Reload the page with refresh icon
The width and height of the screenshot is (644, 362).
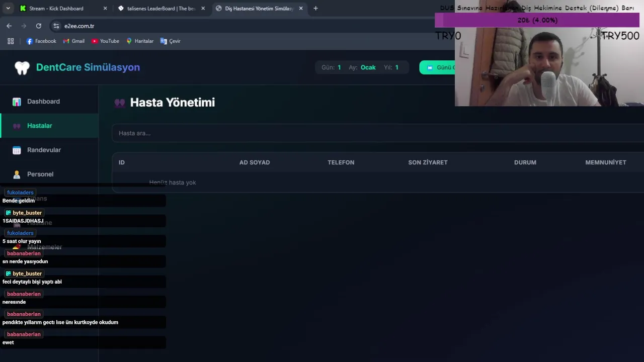(38, 26)
